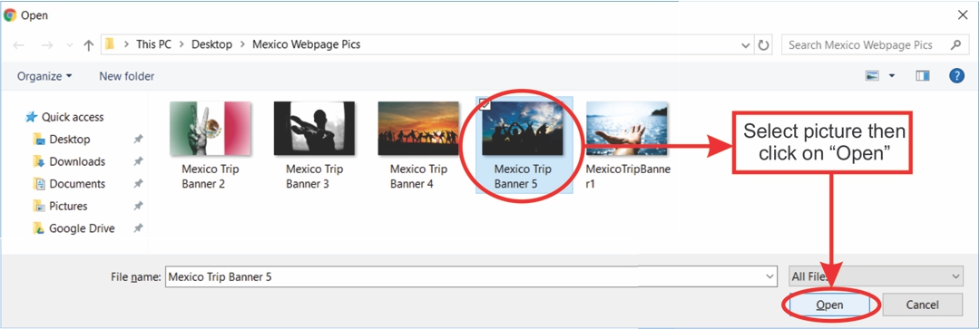Image resolution: width=980 pixels, height=329 pixels.
Task: Open the view options dropdown arrow
Action: tap(892, 76)
